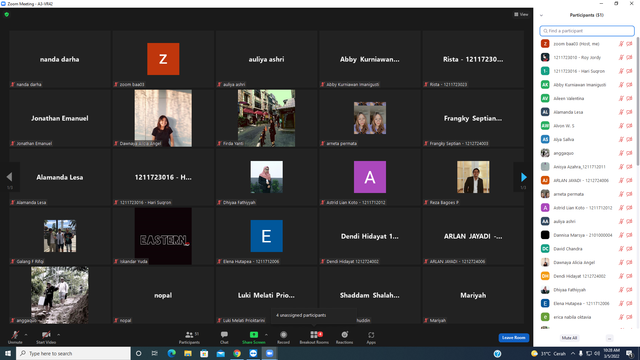
Task: Select Dannisa Marsya in participants list
Action: 587,235
